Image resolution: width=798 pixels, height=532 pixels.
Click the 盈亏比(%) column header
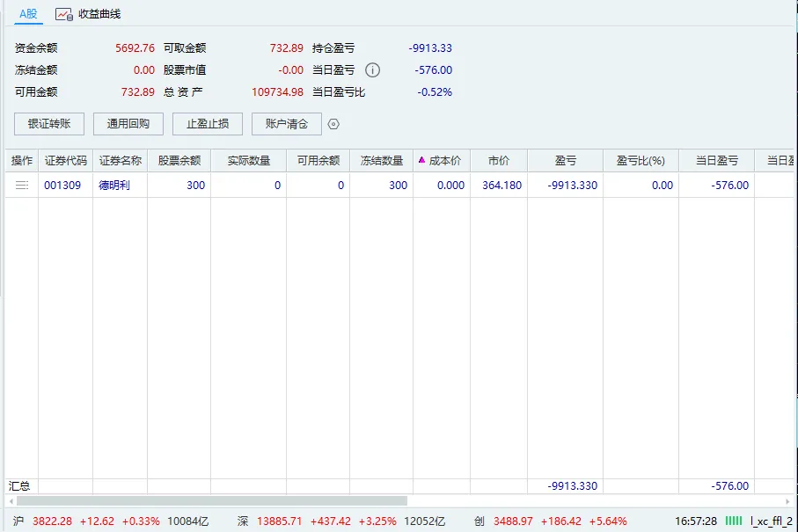pyautogui.click(x=641, y=161)
